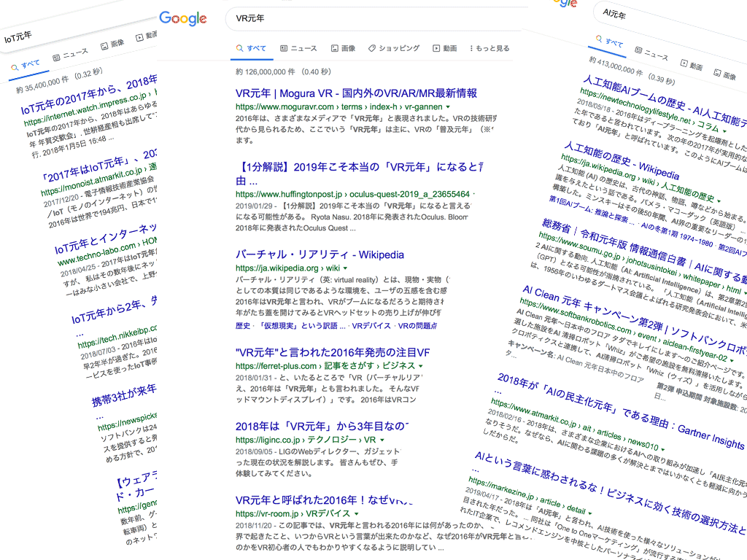Open the VRの問題点 sitelink
Viewport: 747px width, 560px height.
(x=417, y=326)
